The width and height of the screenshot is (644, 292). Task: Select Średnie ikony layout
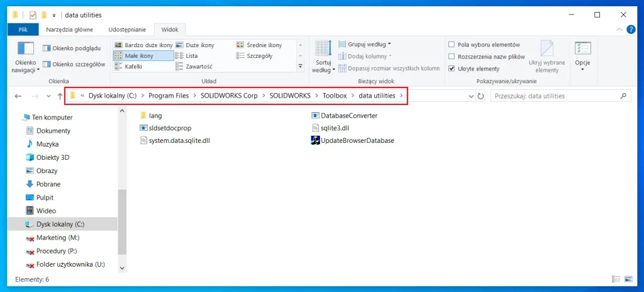(260, 45)
